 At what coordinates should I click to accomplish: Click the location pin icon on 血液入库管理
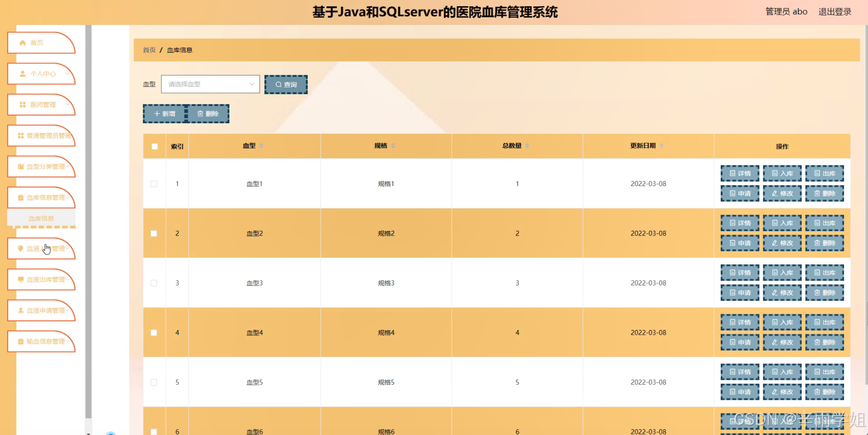pyautogui.click(x=20, y=248)
